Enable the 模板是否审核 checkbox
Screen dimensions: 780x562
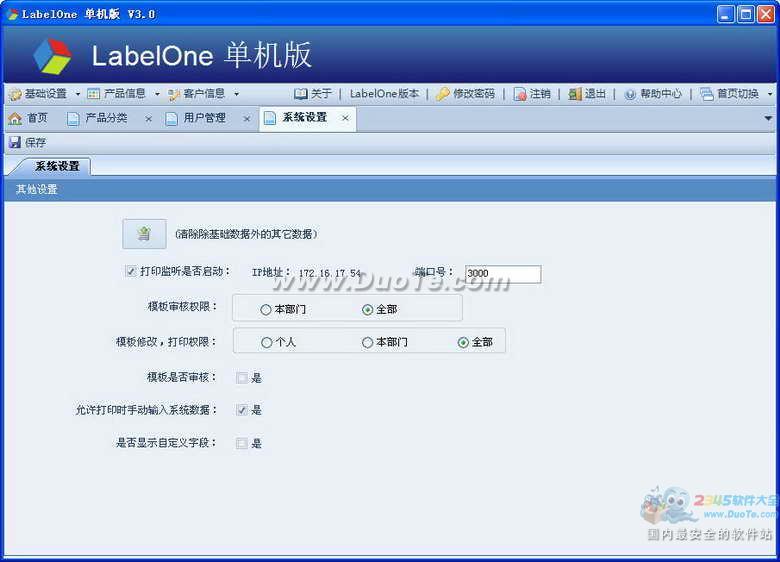[x=242, y=378]
